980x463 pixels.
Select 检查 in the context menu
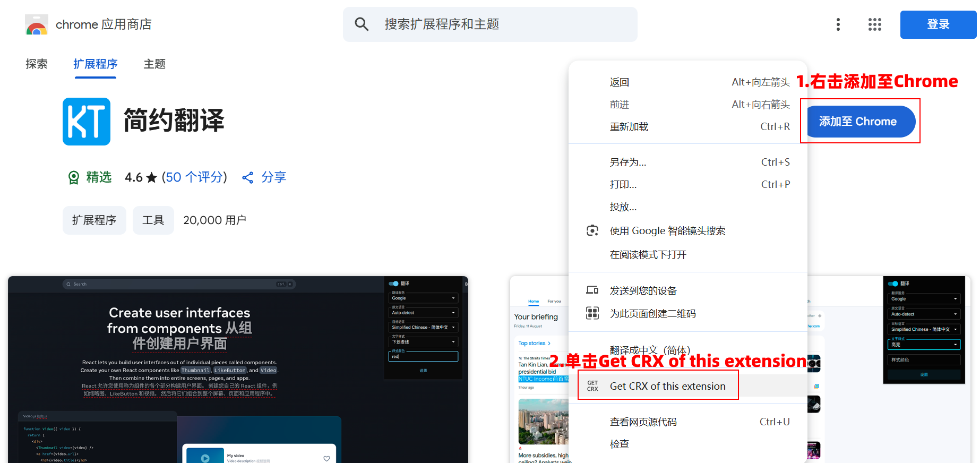pyautogui.click(x=688, y=444)
